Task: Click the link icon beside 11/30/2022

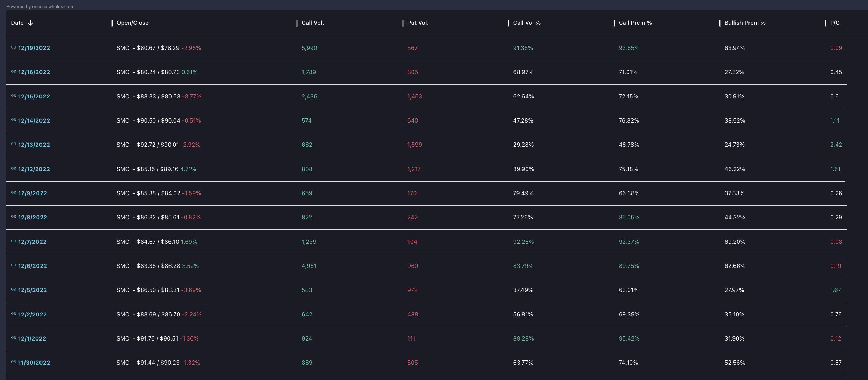Action: coord(14,362)
